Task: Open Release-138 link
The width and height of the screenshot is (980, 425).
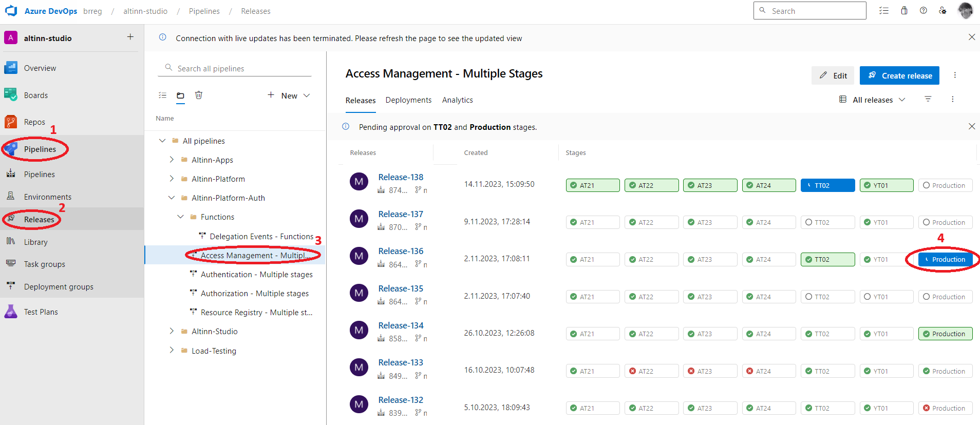Action: 401,177
